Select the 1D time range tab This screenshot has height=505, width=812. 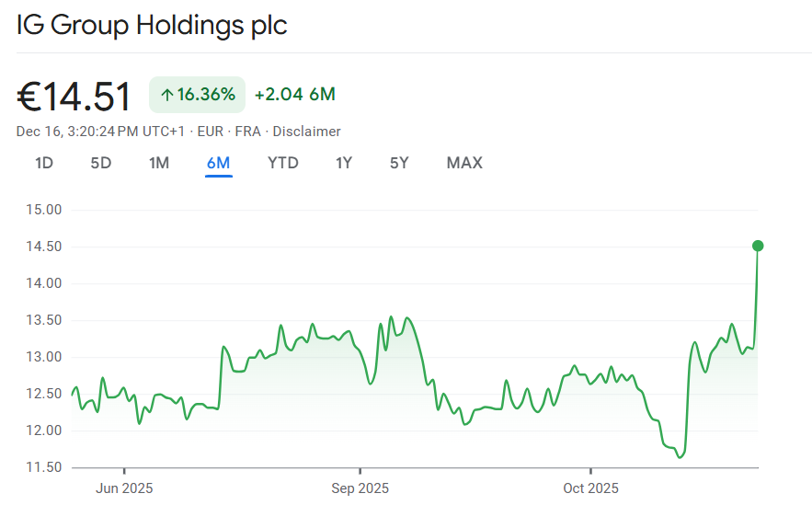click(44, 163)
